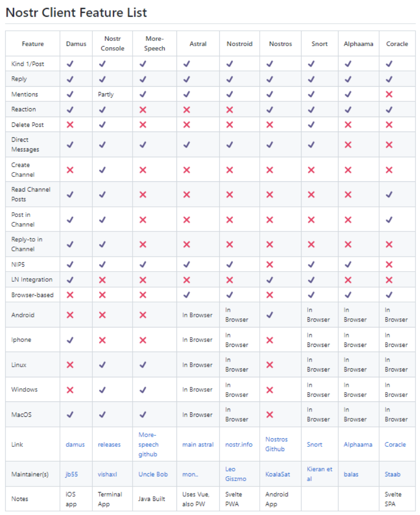The width and height of the screenshot is (420, 515).
Task: Click the Damus Kind 1/Post checkmark
Action: point(70,64)
